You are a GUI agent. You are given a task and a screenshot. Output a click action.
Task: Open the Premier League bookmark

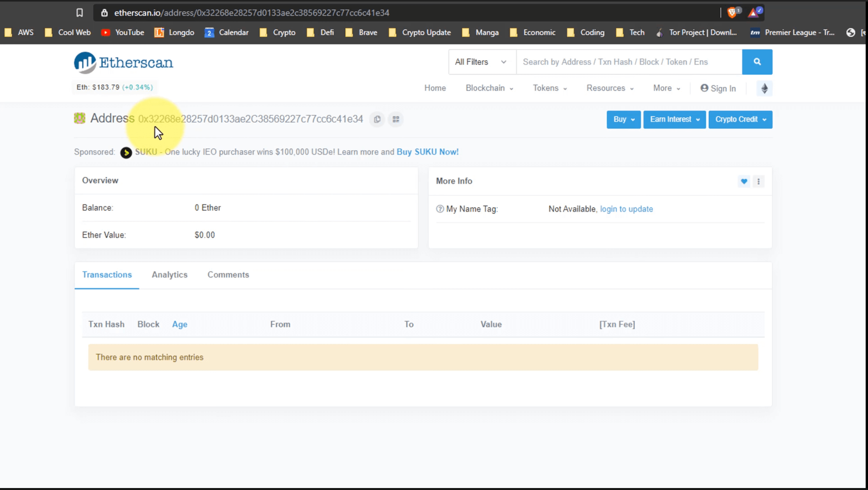tap(792, 33)
